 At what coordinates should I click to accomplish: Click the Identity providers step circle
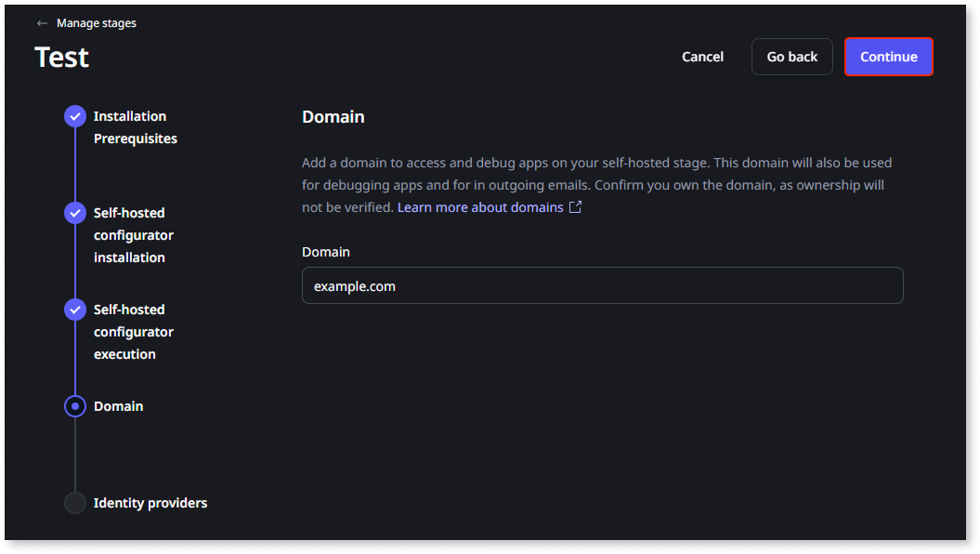pyautogui.click(x=75, y=503)
